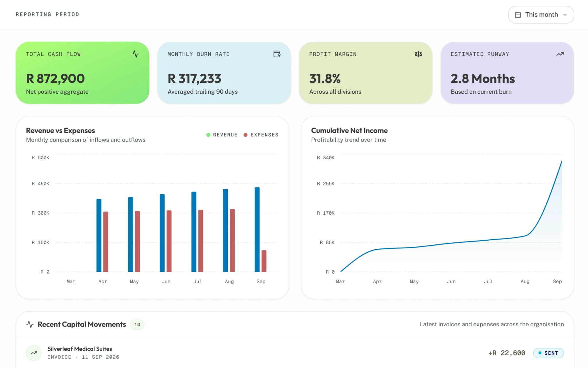Click the September revenue bar
Screen dimensions: 588x368
tap(257, 229)
